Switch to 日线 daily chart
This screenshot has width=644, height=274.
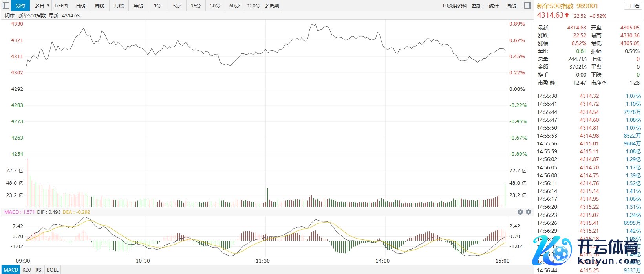point(80,6)
